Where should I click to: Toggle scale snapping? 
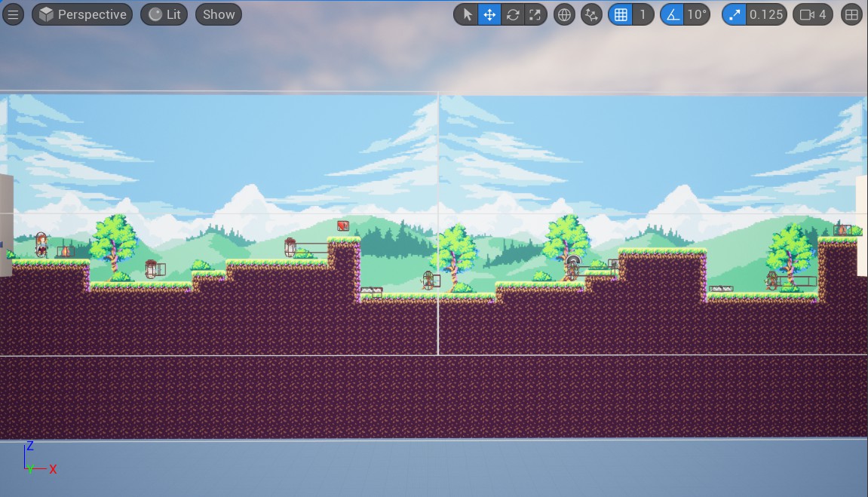click(x=734, y=14)
